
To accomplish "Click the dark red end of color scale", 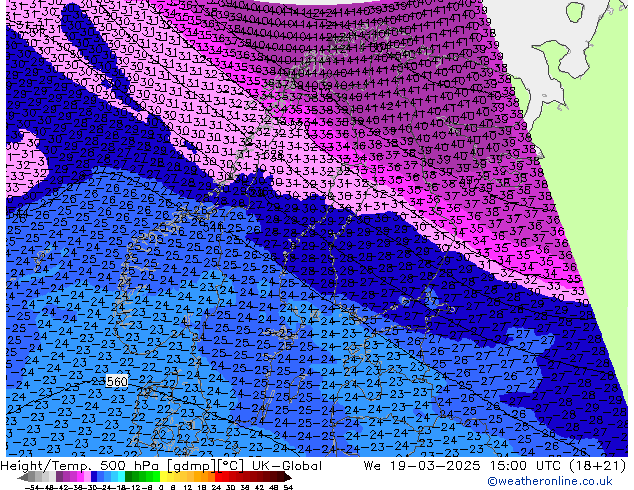I will pos(287,478).
